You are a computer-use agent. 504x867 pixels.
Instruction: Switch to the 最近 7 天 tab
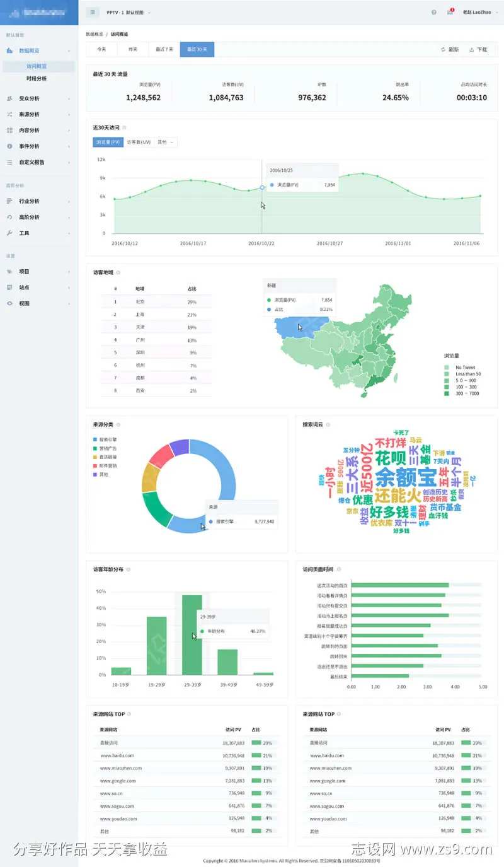[164, 49]
